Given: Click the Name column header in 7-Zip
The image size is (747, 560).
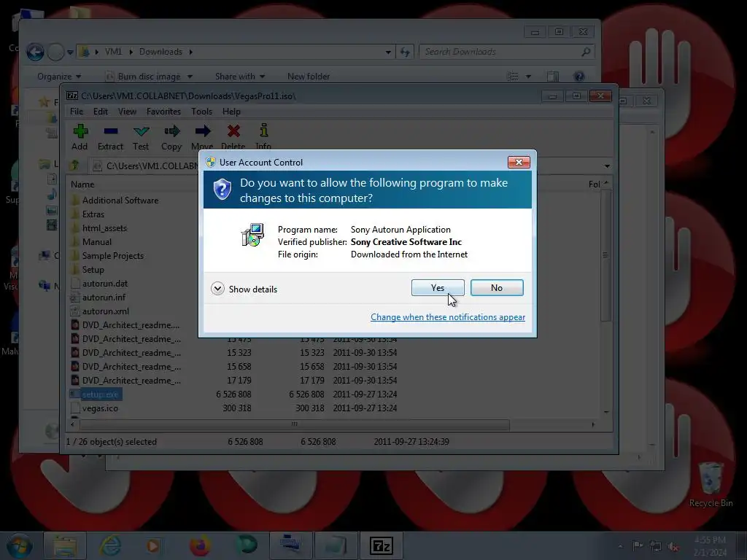Looking at the screenshot, I should coord(82,184).
